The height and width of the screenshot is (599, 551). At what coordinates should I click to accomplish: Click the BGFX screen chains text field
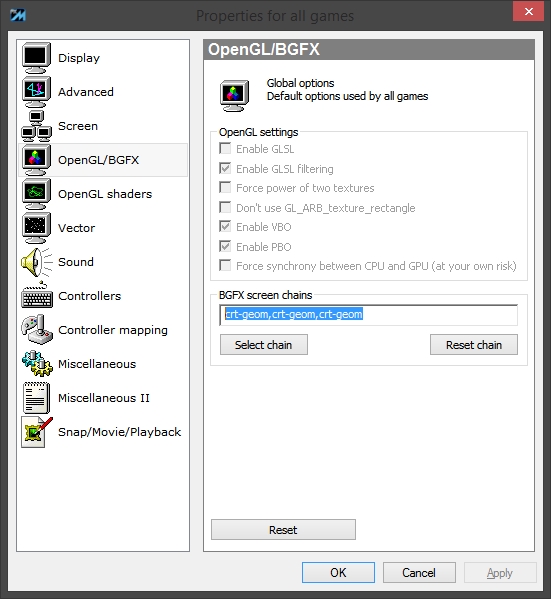[369, 315]
